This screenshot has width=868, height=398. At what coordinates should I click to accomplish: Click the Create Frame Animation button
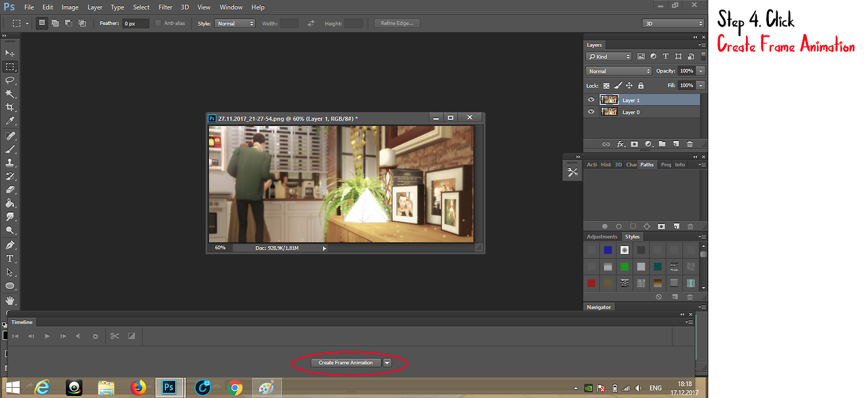pyautogui.click(x=345, y=363)
